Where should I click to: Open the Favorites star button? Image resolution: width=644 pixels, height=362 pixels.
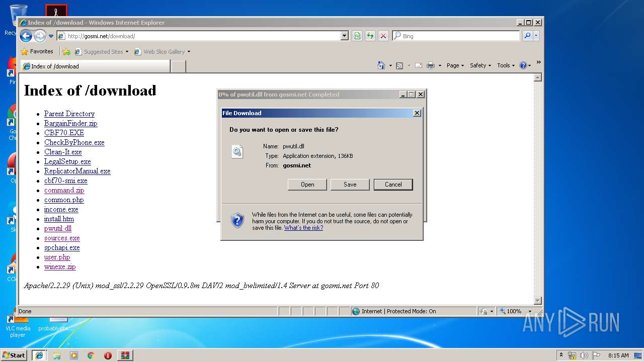click(37, 51)
